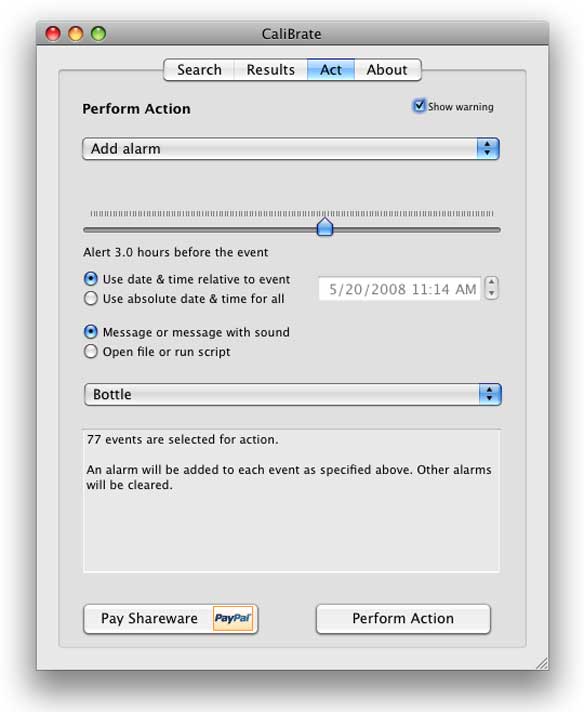The height and width of the screenshot is (712, 584).
Task: Click the date stepper down arrow
Action: point(491,294)
